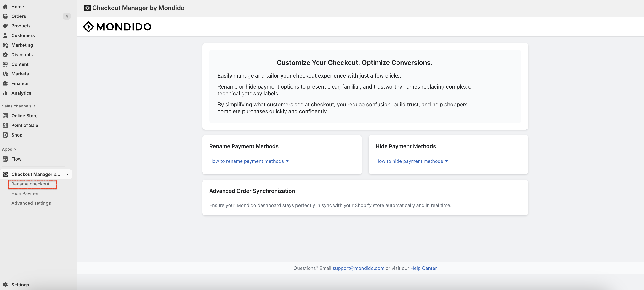Click the Mondido dashboard sync description text
Screen dimensions: 644x290
click(330, 205)
